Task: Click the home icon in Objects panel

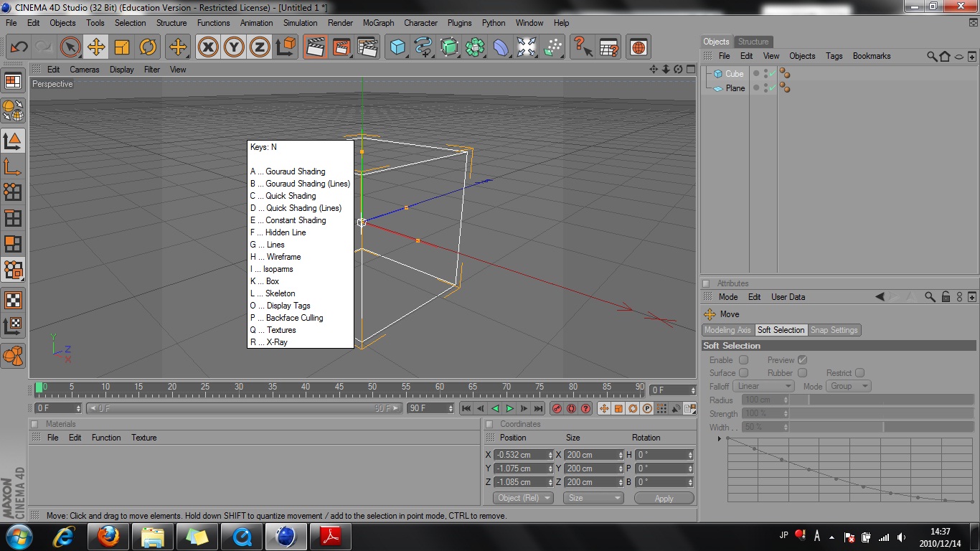Action: [945, 56]
